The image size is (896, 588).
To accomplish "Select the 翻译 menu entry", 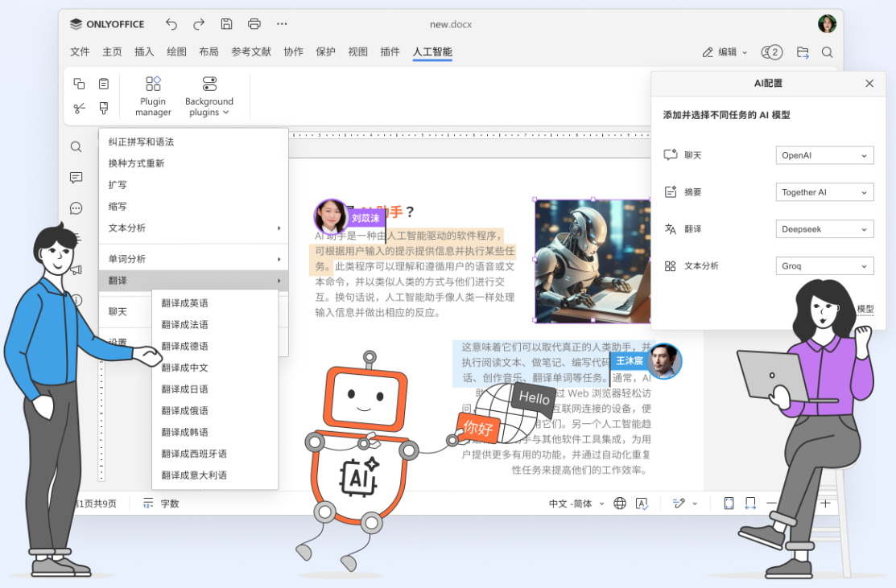I will pos(193,280).
